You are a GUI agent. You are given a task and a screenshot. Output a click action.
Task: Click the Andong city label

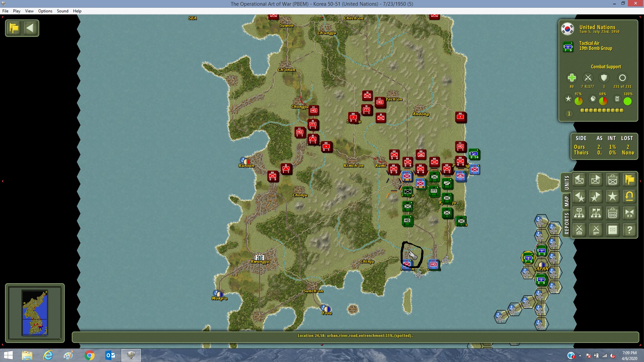421,114
